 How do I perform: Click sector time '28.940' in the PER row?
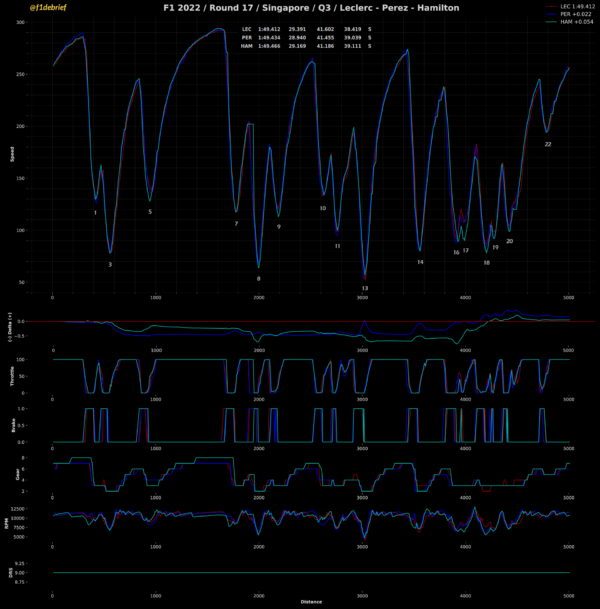297,38
